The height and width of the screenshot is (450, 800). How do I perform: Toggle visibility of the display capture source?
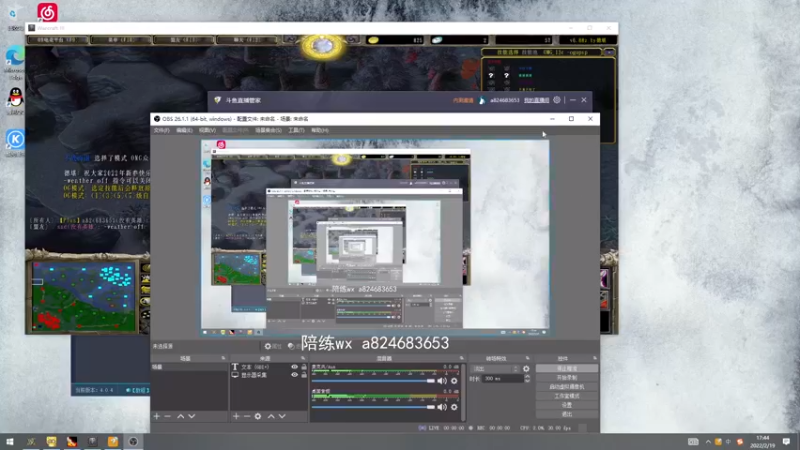click(294, 375)
